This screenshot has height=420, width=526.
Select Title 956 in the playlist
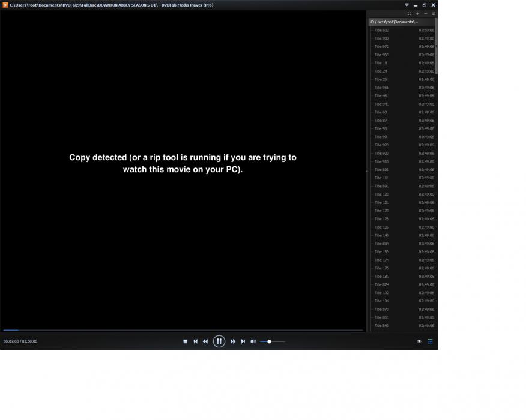tap(402, 88)
